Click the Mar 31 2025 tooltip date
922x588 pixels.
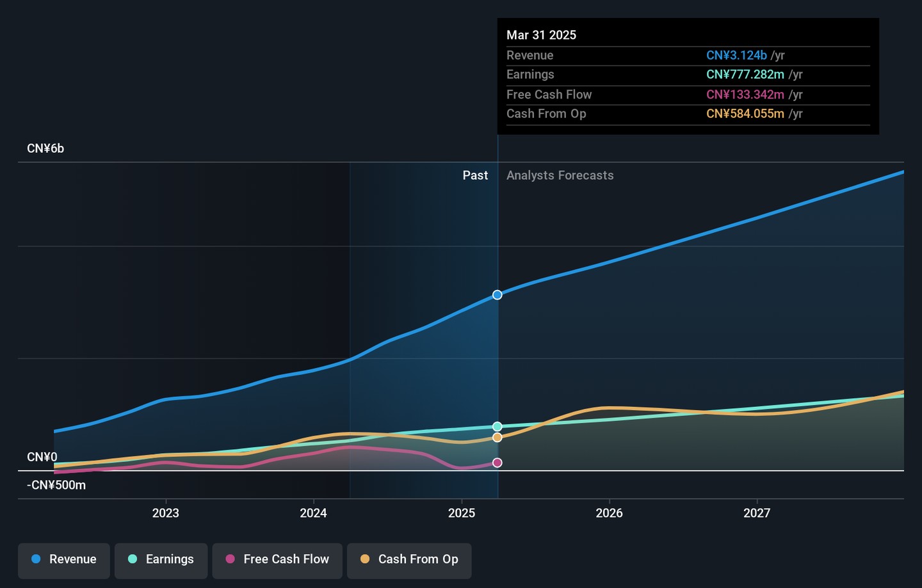(x=541, y=35)
